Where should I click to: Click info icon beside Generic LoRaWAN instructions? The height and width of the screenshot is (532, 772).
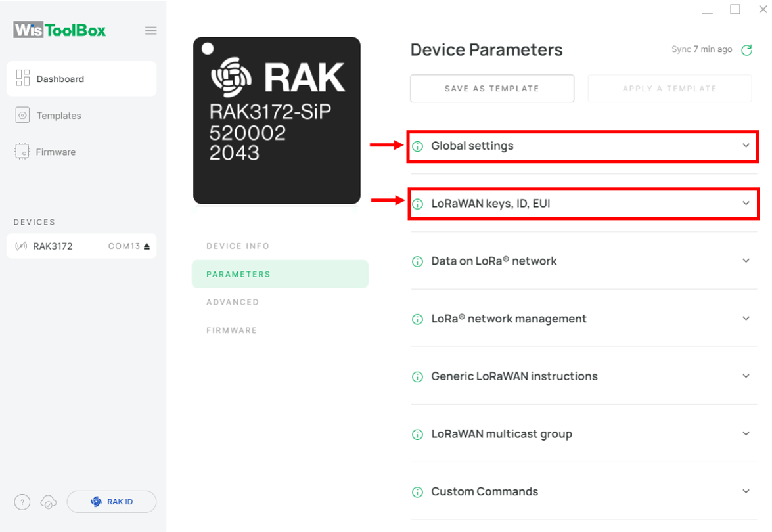tap(417, 377)
